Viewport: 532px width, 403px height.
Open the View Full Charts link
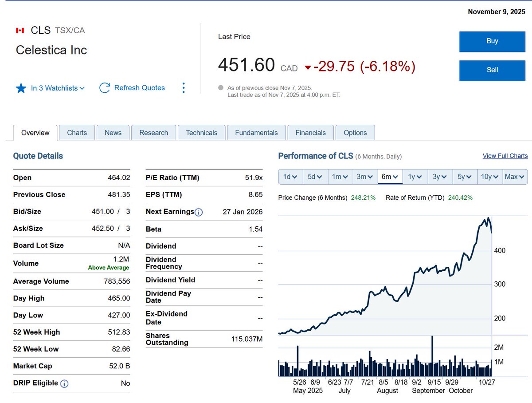click(x=505, y=156)
